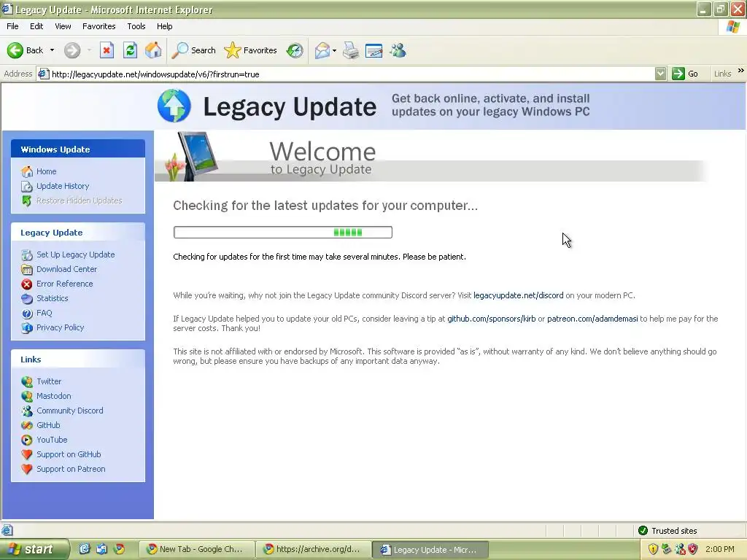Open the GitHub link in sidebar
The image size is (747, 560).
pyautogui.click(x=48, y=425)
